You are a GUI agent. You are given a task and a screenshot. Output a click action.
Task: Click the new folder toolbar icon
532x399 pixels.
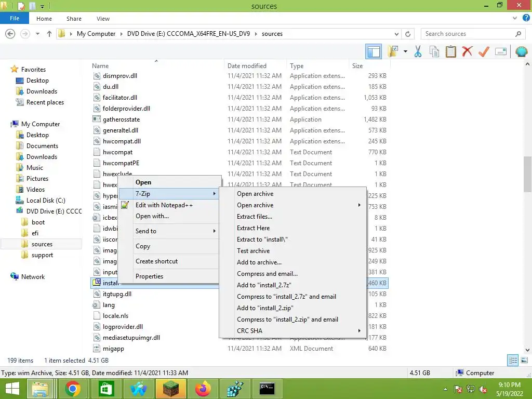(x=393, y=51)
